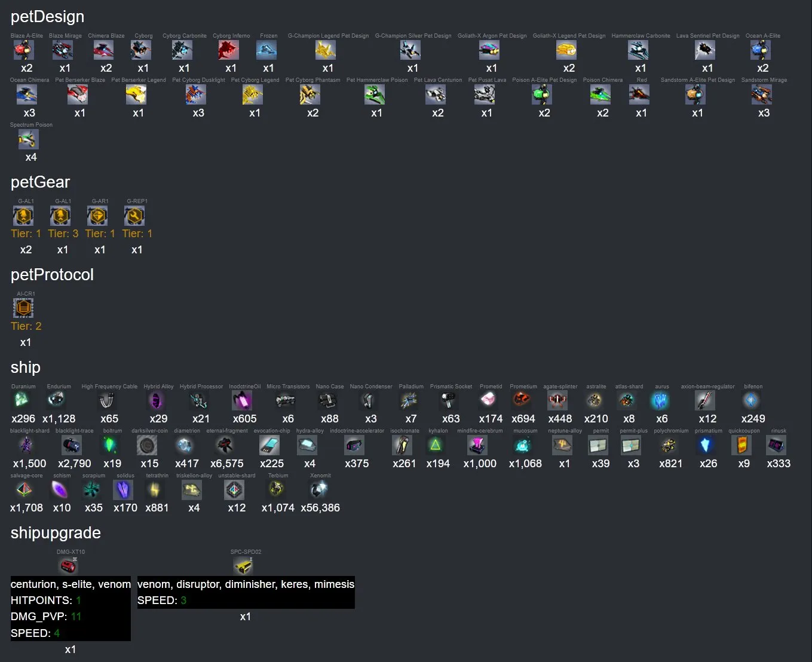Select the quickcoupon item icon
812x662 pixels.
741,445
